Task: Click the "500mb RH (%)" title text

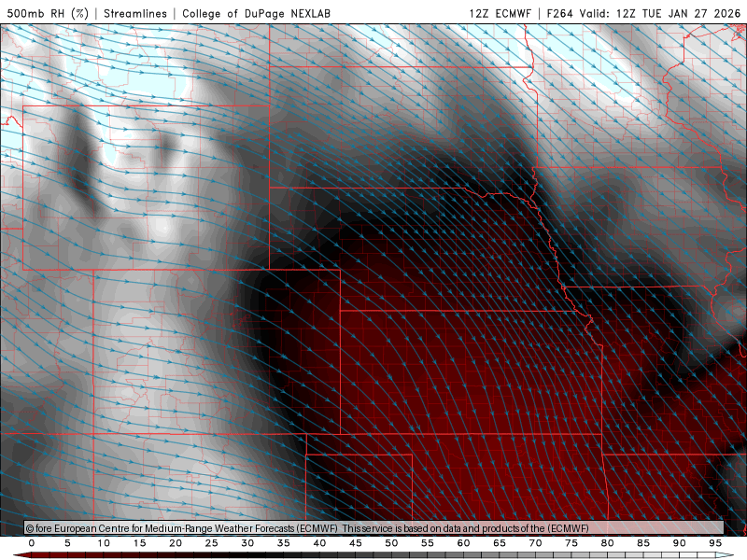Action: point(48,13)
